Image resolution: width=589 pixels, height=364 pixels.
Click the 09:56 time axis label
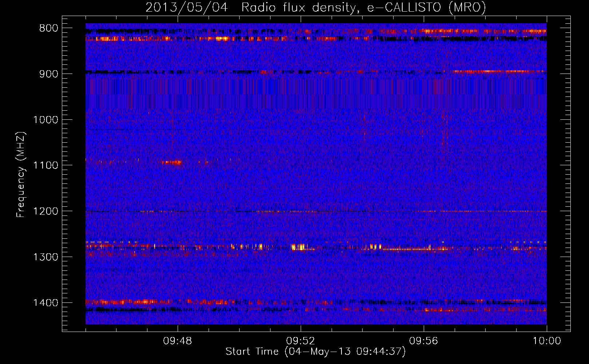coord(424,341)
